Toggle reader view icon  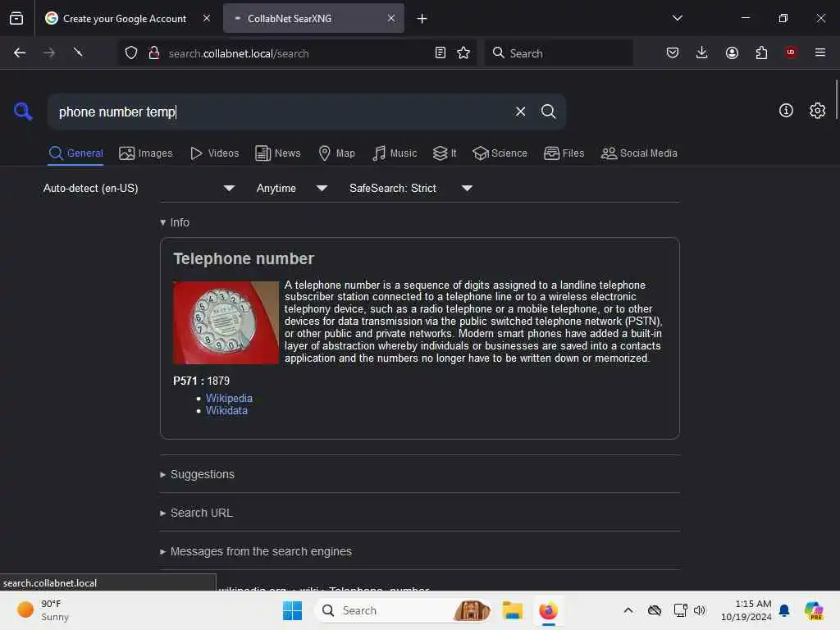click(441, 52)
